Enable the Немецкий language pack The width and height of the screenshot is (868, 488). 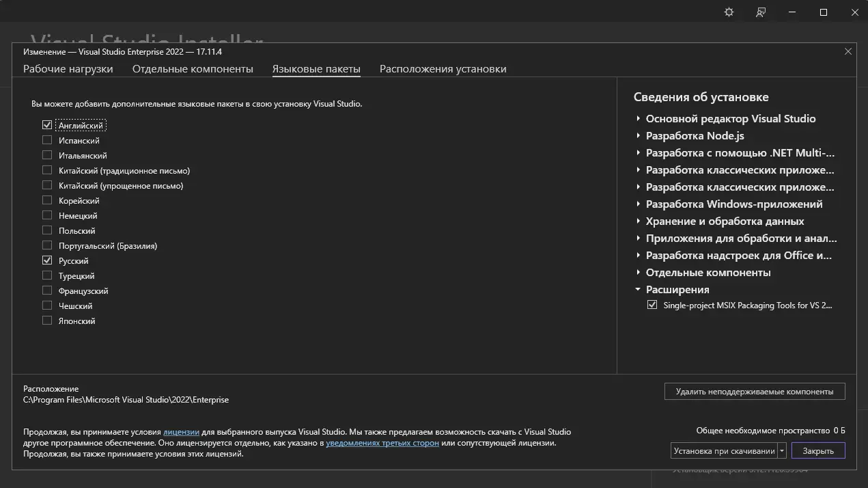[47, 215]
